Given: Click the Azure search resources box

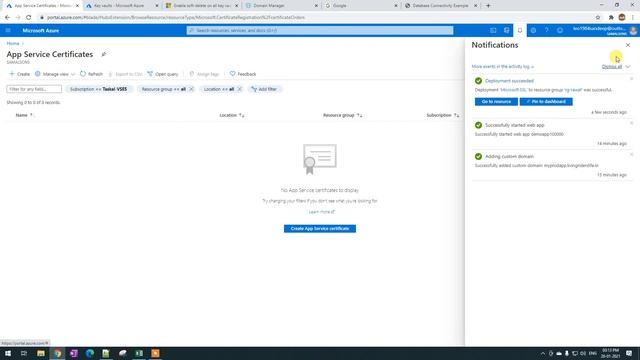Looking at the screenshot, I should pos(320,30).
